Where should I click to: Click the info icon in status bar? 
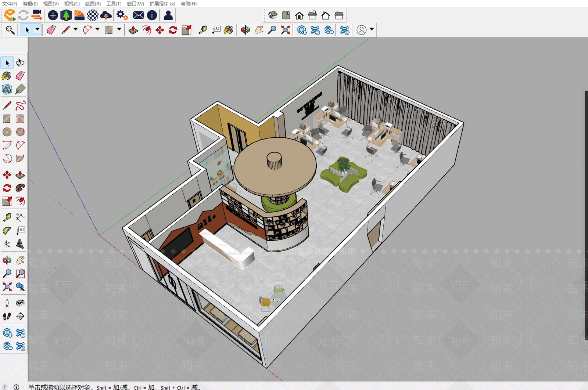[x=16, y=387]
